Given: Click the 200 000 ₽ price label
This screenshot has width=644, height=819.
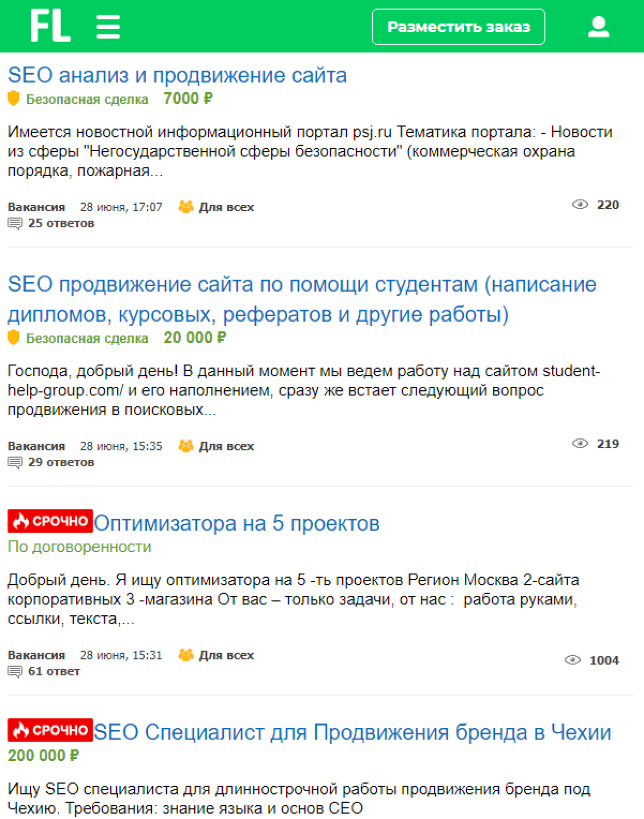Looking at the screenshot, I should point(44,756).
